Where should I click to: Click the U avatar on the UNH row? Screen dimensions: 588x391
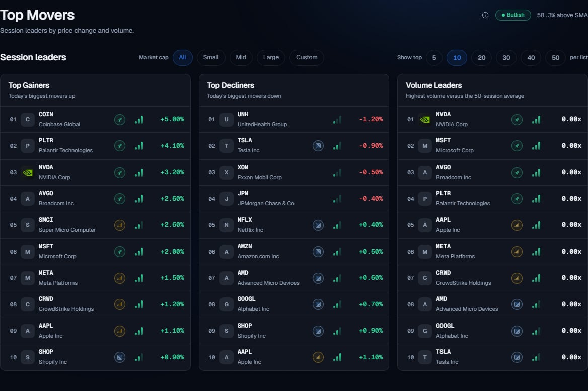click(226, 120)
